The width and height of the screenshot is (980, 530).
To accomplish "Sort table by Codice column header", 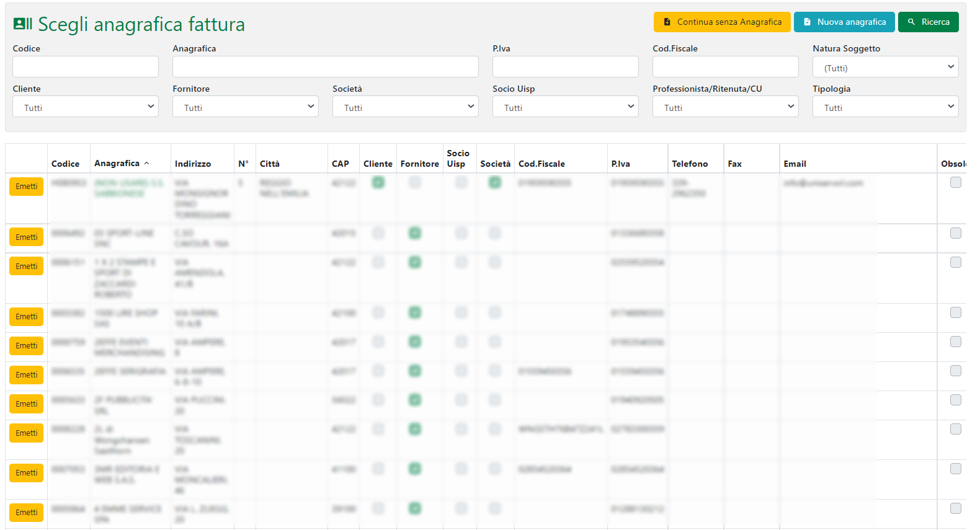I will [65, 164].
